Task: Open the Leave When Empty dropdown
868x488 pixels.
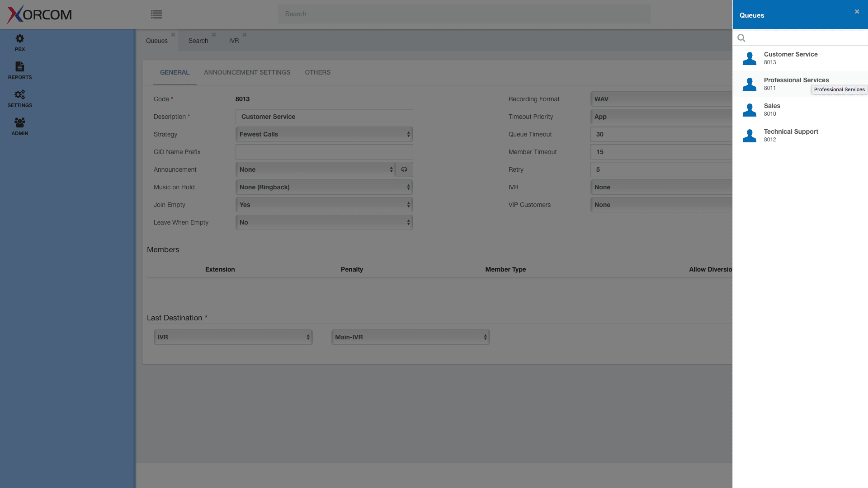Action: point(324,222)
